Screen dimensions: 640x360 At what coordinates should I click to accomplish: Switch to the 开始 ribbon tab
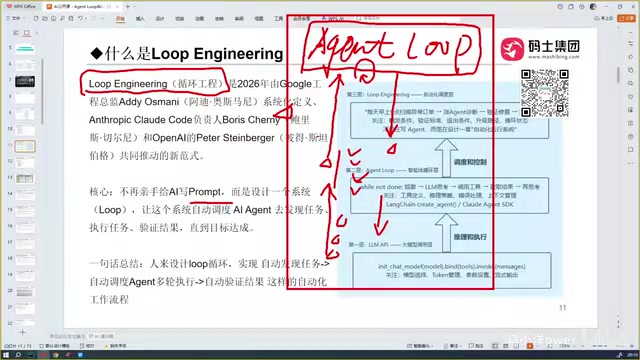coord(120,19)
